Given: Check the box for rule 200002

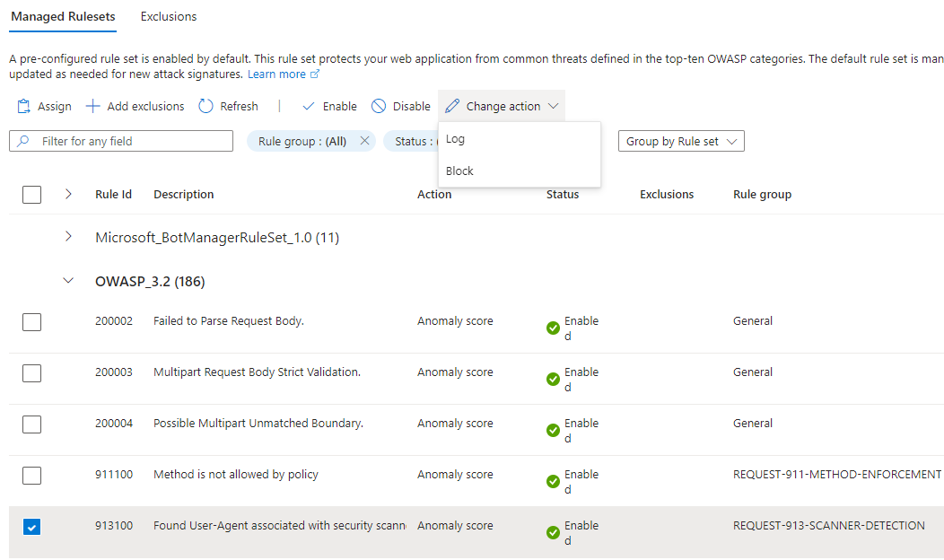Looking at the screenshot, I should (31, 321).
